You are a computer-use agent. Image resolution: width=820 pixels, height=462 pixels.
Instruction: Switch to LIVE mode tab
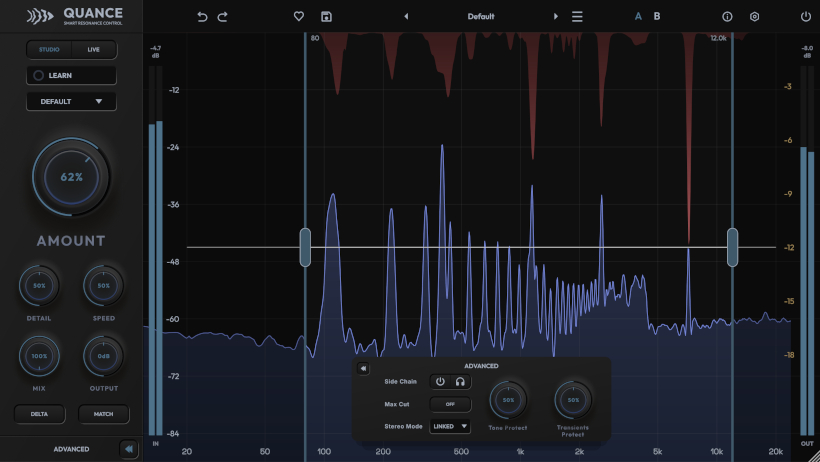click(x=94, y=50)
